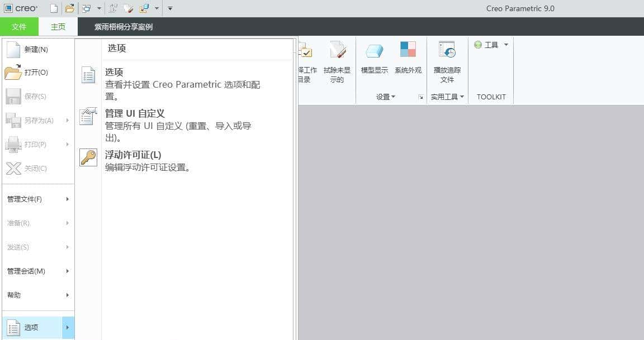Switch to the 主页 tab
The image size is (644, 340).
58,26
